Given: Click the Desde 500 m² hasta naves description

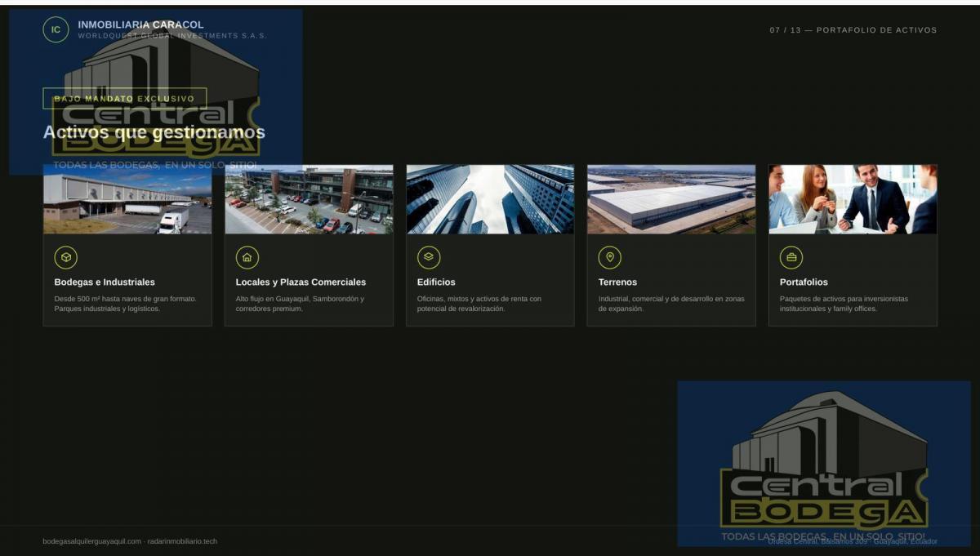Looking at the screenshot, I should pos(125,304).
